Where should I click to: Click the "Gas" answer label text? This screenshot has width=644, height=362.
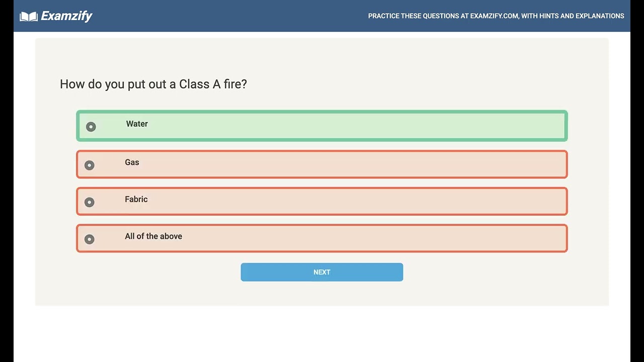132,162
